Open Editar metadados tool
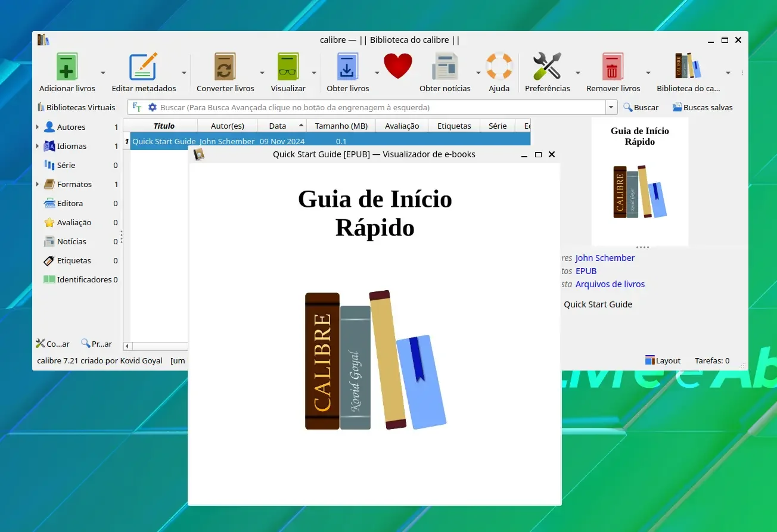This screenshot has height=532, width=777. click(144, 66)
